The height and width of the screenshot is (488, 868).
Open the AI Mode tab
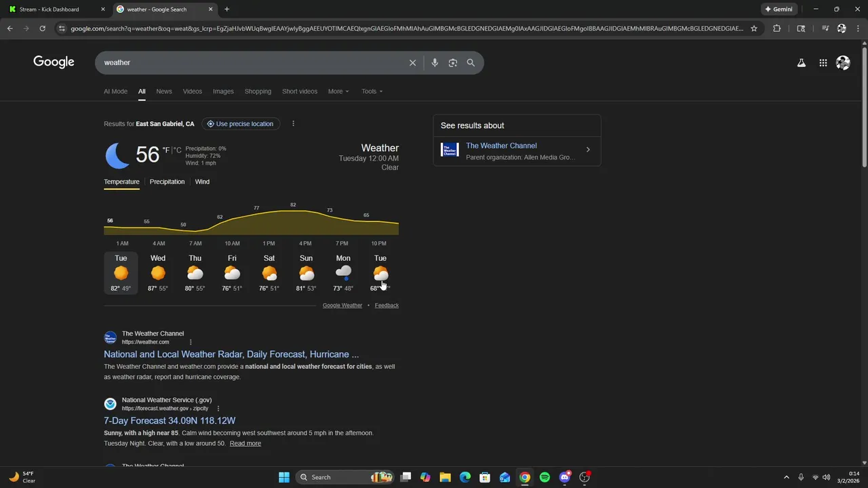coord(115,91)
